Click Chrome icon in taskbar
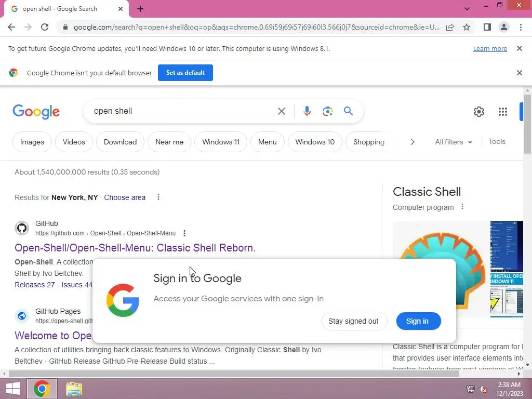The image size is (532, 399). tap(42, 389)
